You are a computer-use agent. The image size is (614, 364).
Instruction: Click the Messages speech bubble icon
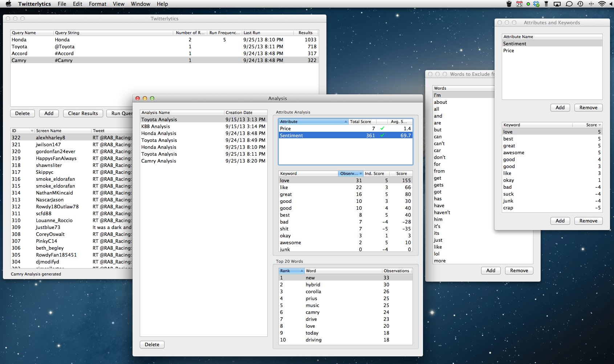pyautogui.click(x=569, y=4)
